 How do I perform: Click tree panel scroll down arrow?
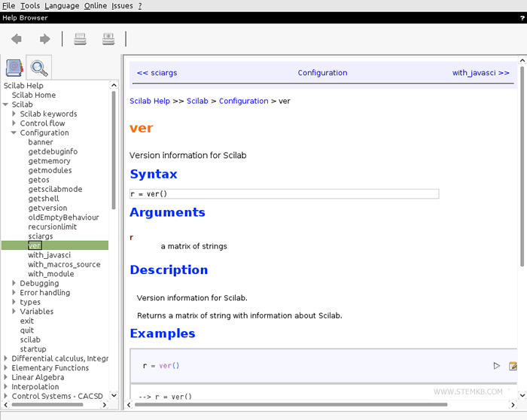point(114,395)
